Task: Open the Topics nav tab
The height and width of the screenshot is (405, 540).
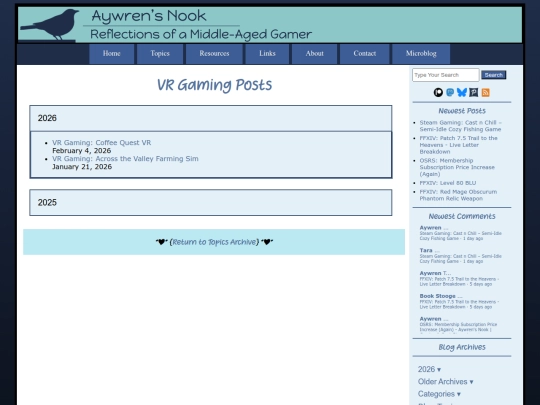Action: point(160,54)
